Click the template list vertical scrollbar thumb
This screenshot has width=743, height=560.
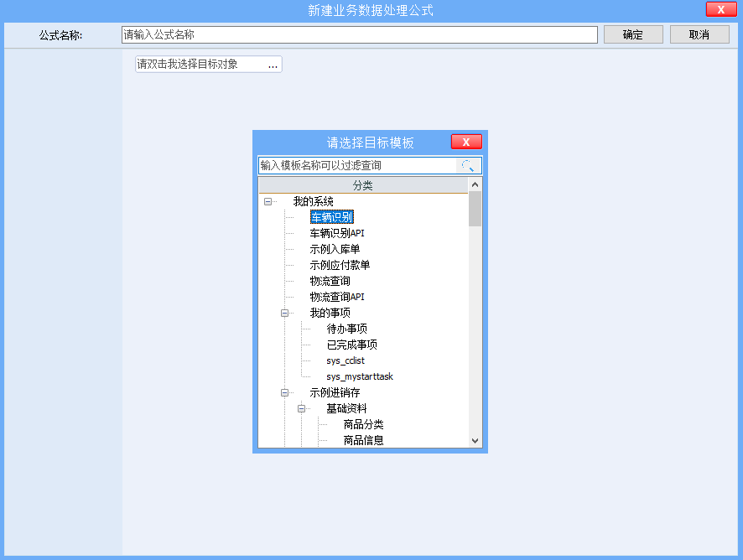pyautogui.click(x=475, y=209)
